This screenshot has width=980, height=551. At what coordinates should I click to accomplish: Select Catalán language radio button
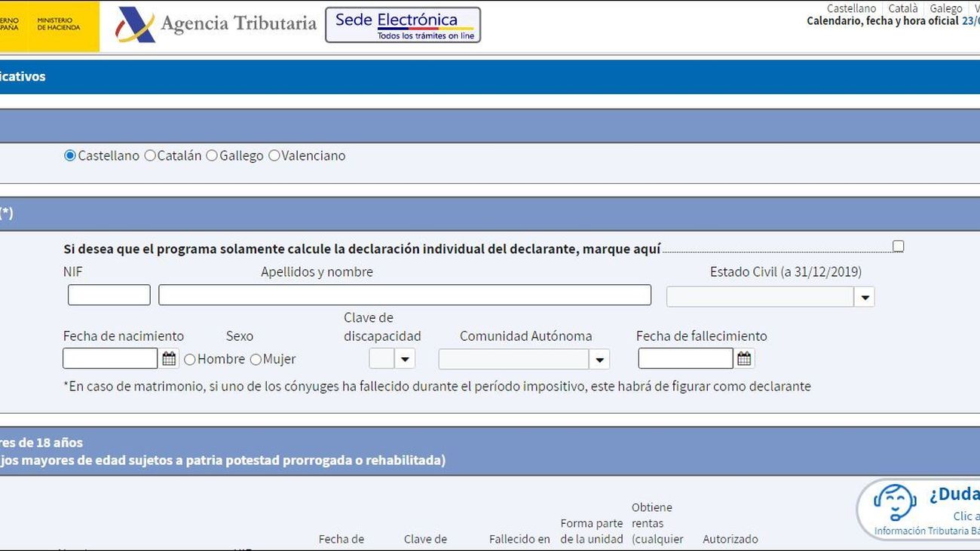coord(150,156)
